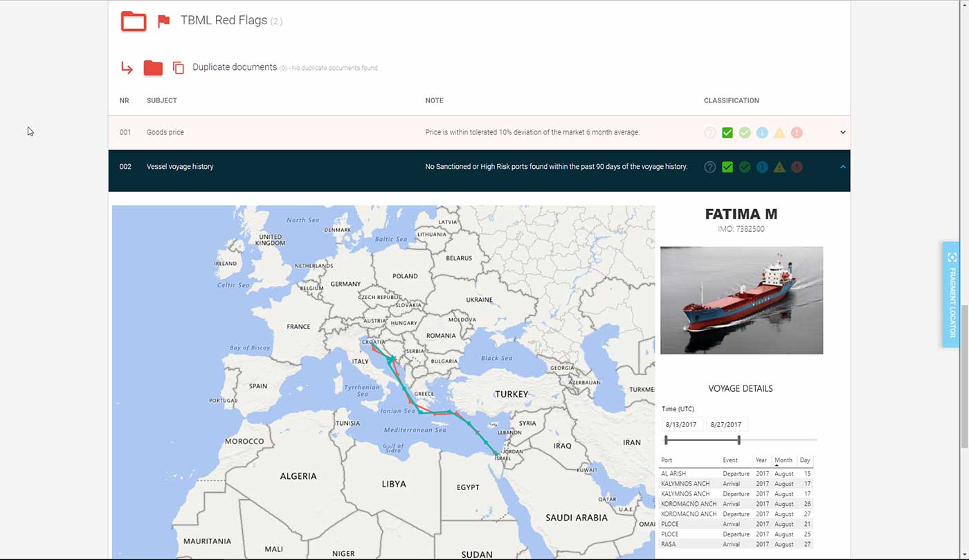Screen dimensions: 969x560
Task: Click the round green check in Vessel voyage row
Action: click(745, 167)
